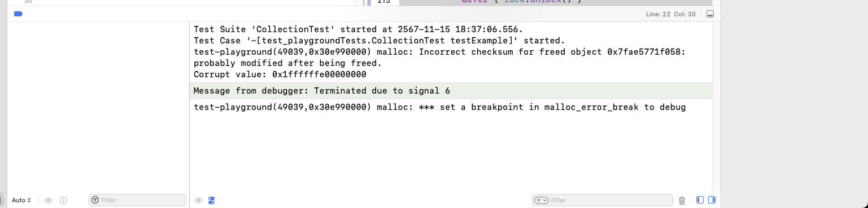Click the malloc_error_break console line

tap(439, 107)
